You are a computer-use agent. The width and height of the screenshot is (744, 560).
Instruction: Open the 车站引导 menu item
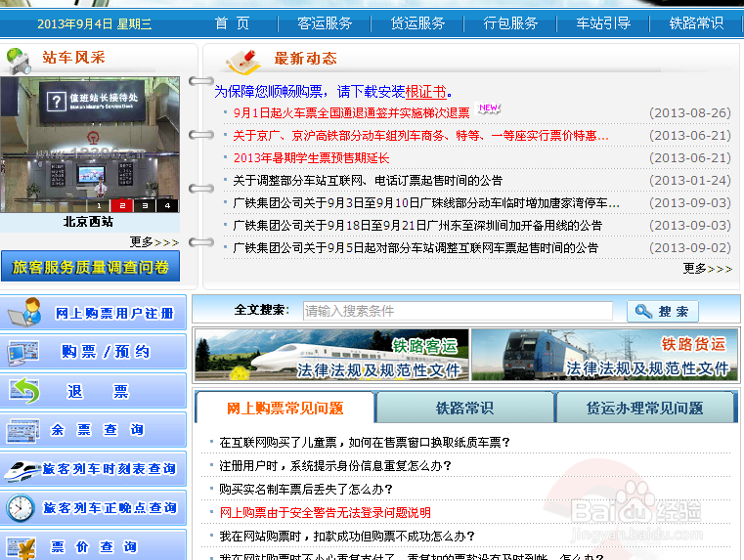tap(603, 22)
